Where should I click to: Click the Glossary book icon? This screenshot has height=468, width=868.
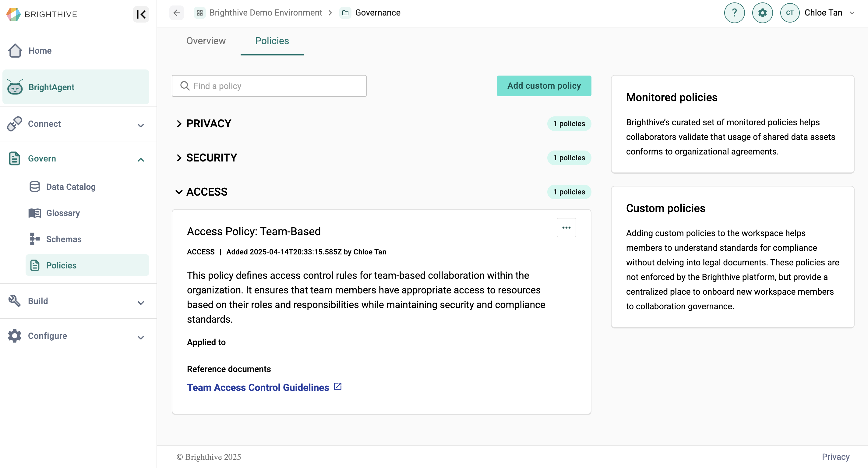34,213
